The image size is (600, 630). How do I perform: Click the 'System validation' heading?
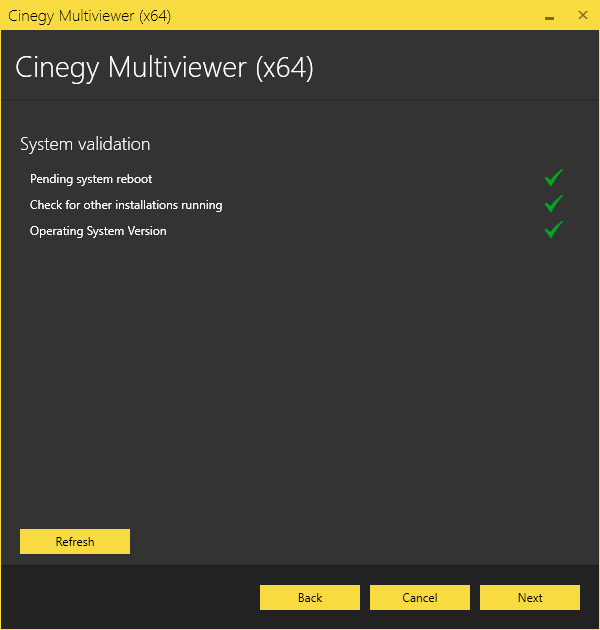[x=85, y=144]
